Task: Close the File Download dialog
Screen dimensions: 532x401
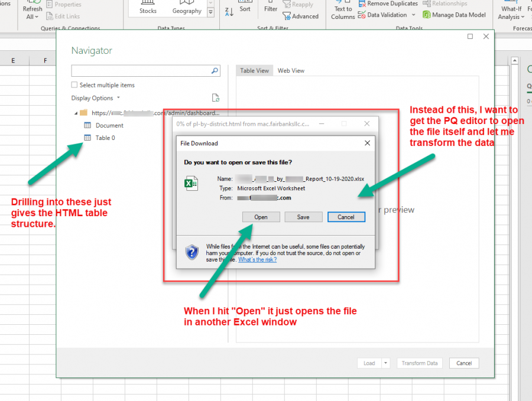Action: [367, 143]
